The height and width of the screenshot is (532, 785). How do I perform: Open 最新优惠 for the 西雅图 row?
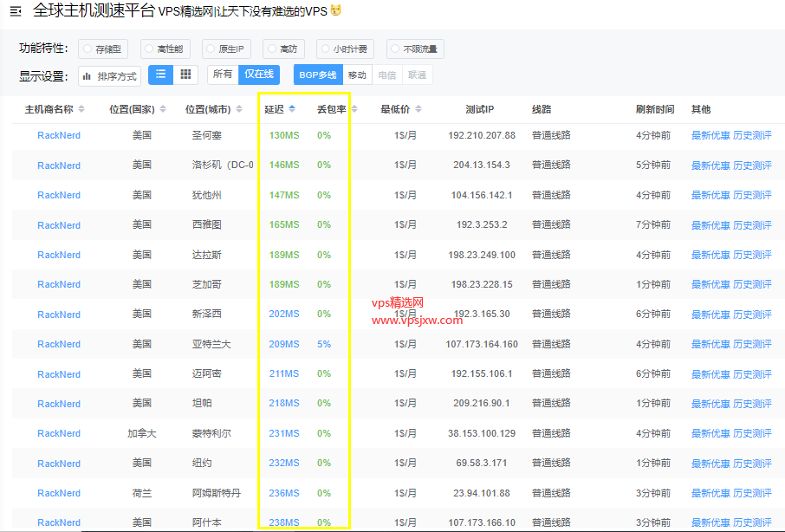pyautogui.click(x=710, y=225)
